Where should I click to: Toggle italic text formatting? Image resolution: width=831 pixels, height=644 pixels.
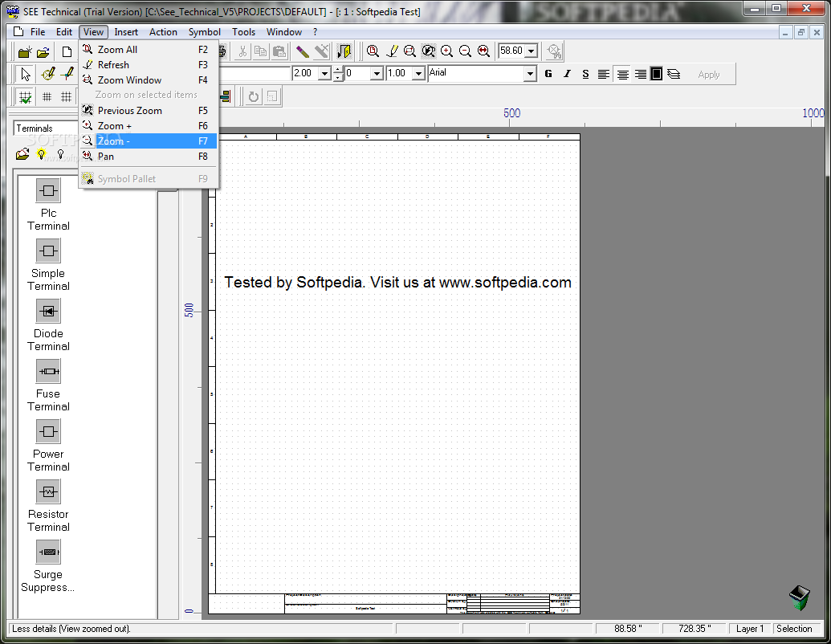pyautogui.click(x=567, y=74)
